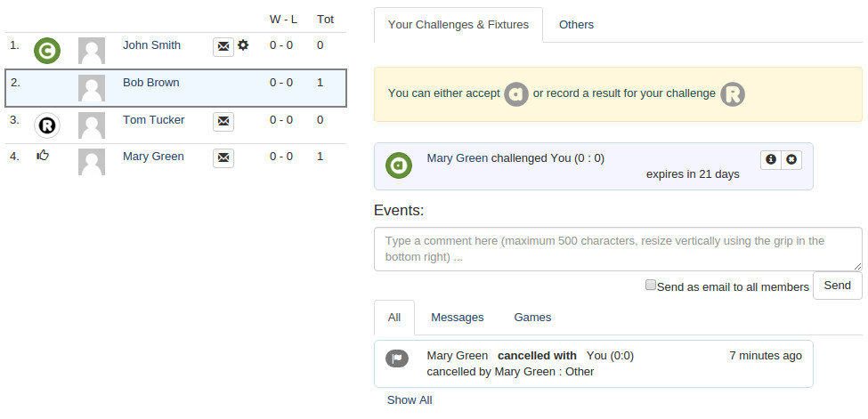Cancel Mary Green's challenge with the X icon
The height and width of the screenshot is (419, 868).
[x=791, y=159]
